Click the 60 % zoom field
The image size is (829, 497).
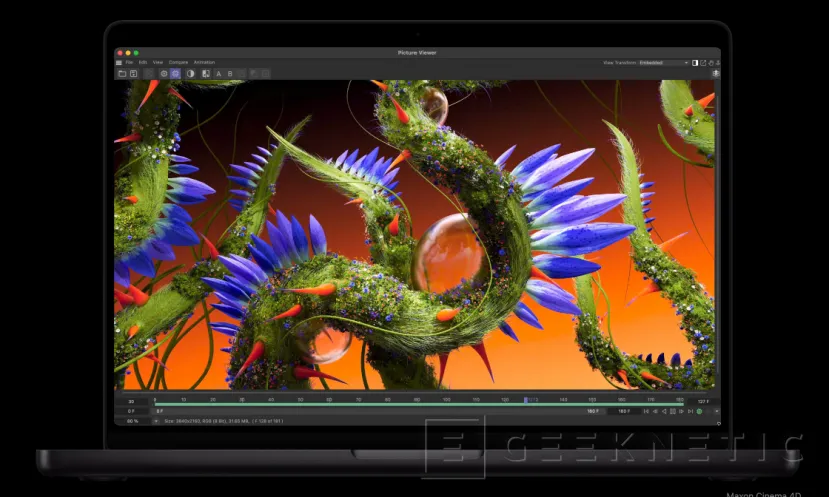point(132,421)
